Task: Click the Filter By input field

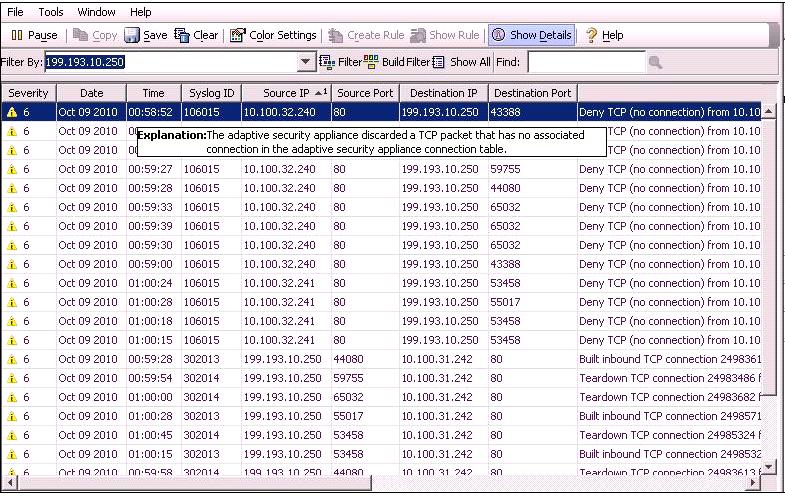Action: [171, 62]
